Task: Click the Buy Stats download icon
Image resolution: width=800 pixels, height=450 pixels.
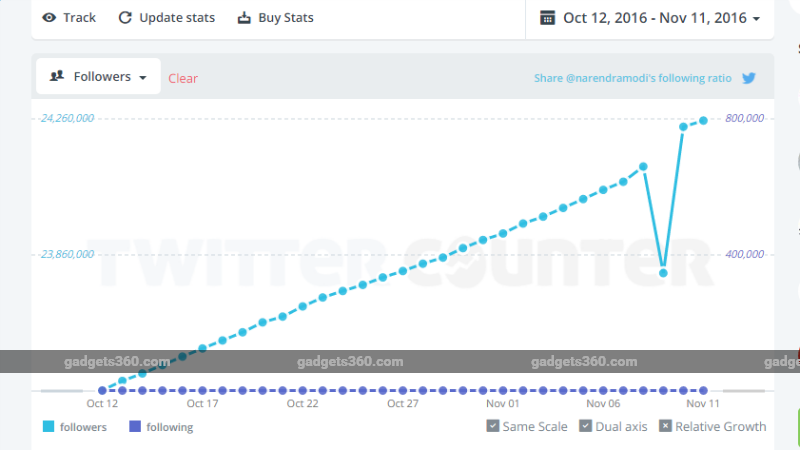Action: tap(244, 18)
